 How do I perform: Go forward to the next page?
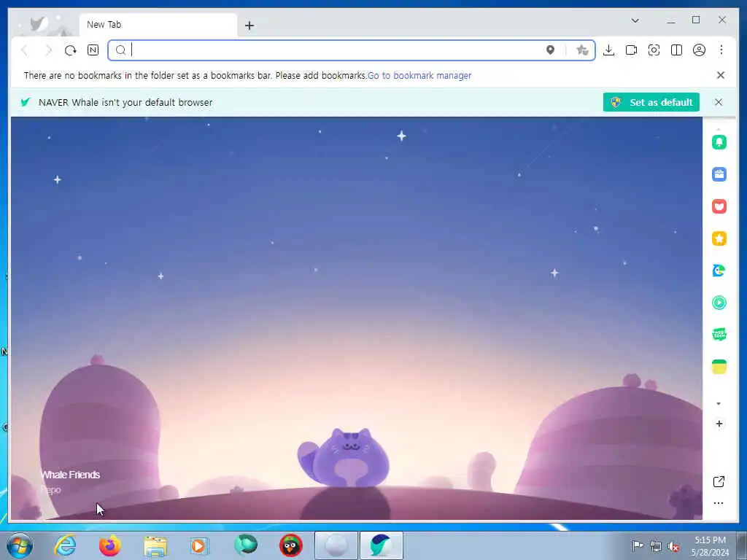point(48,50)
